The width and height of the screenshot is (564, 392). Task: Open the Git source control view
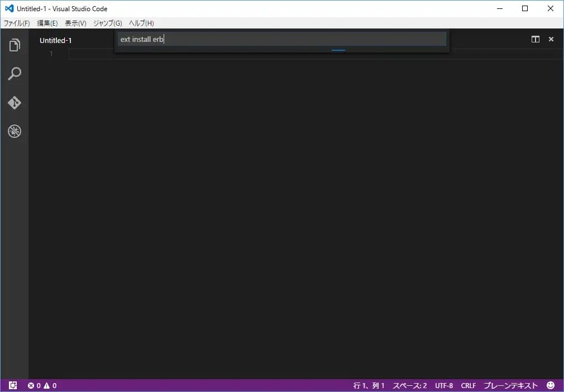pyautogui.click(x=15, y=103)
